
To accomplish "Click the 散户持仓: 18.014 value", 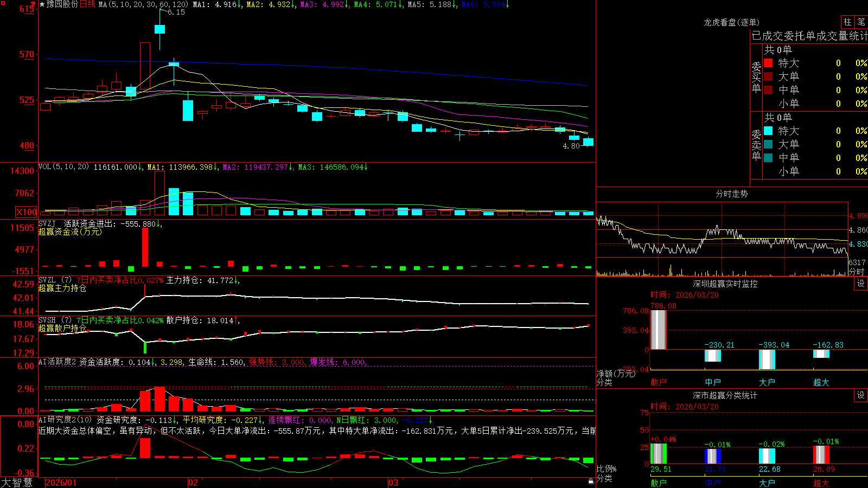I will coord(203,320).
